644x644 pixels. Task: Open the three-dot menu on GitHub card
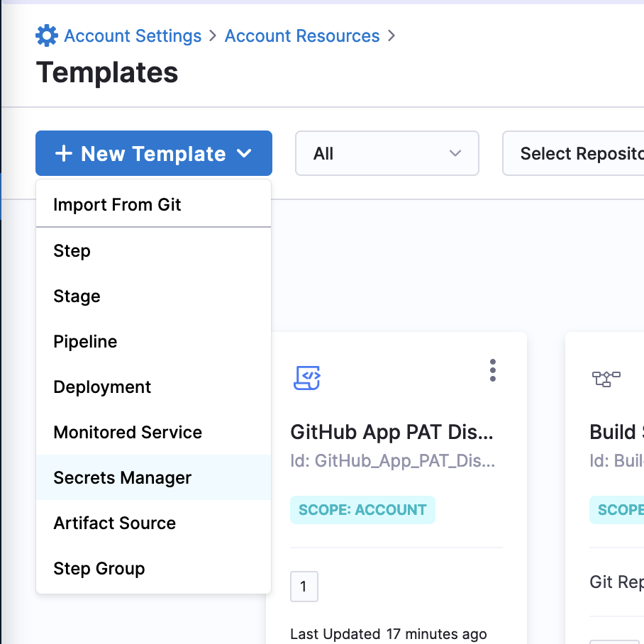pos(492,370)
